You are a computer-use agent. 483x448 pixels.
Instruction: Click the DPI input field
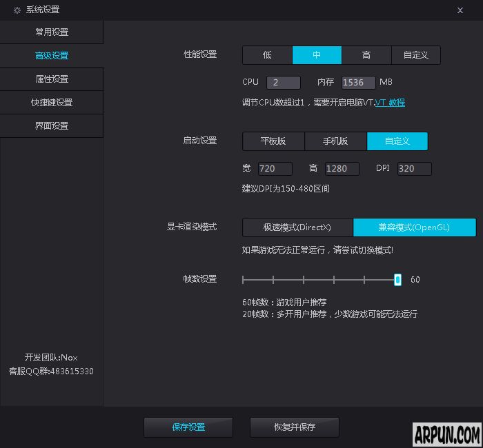pos(414,169)
